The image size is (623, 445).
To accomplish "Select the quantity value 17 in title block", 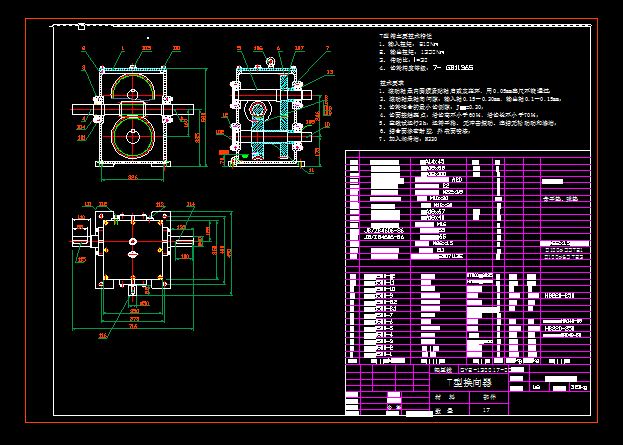I will point(486,410).
